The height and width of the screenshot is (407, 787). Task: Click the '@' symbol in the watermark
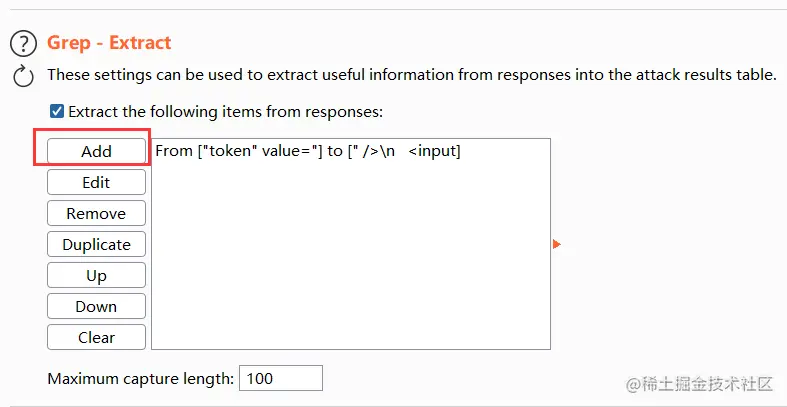(x=632, y=384)
